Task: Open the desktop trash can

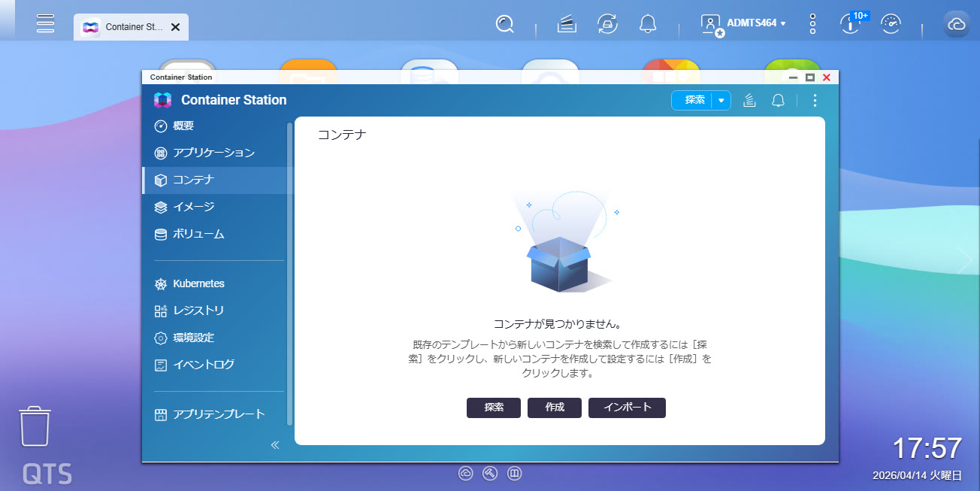Action: pos(35,426)
